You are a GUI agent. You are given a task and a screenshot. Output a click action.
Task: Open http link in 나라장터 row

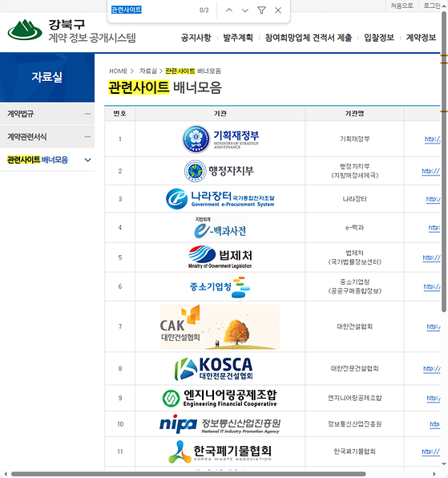(433, 199)
